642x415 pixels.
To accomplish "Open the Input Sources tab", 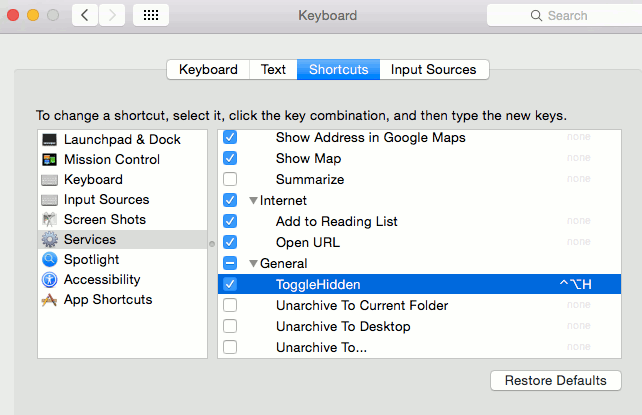I will 434,70.
